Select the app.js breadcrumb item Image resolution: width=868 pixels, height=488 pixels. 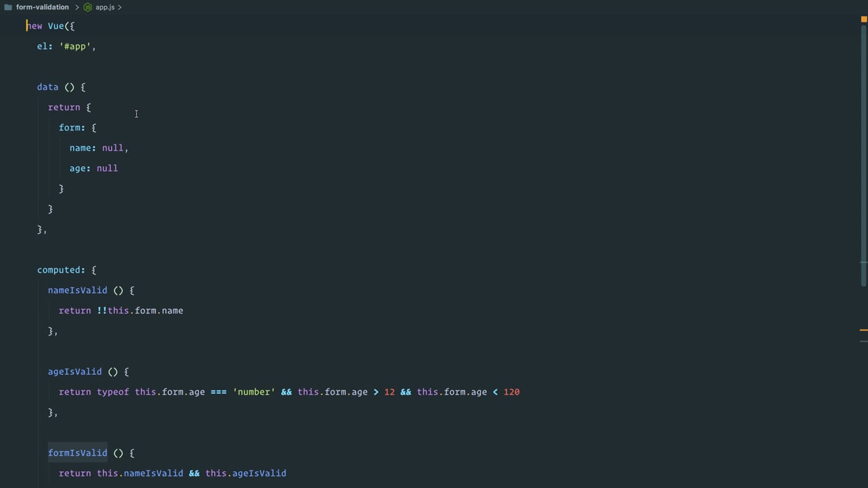(105, 7)
